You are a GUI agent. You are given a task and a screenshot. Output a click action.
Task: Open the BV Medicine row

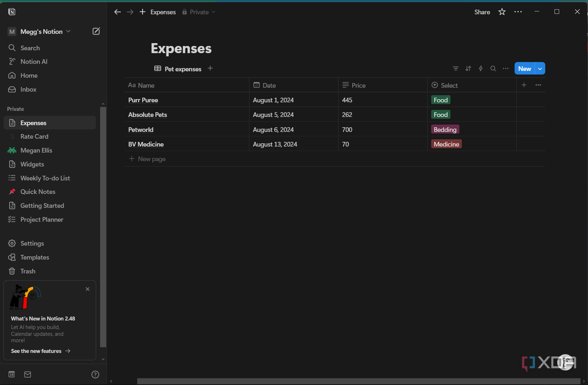(x=146, y=144)
